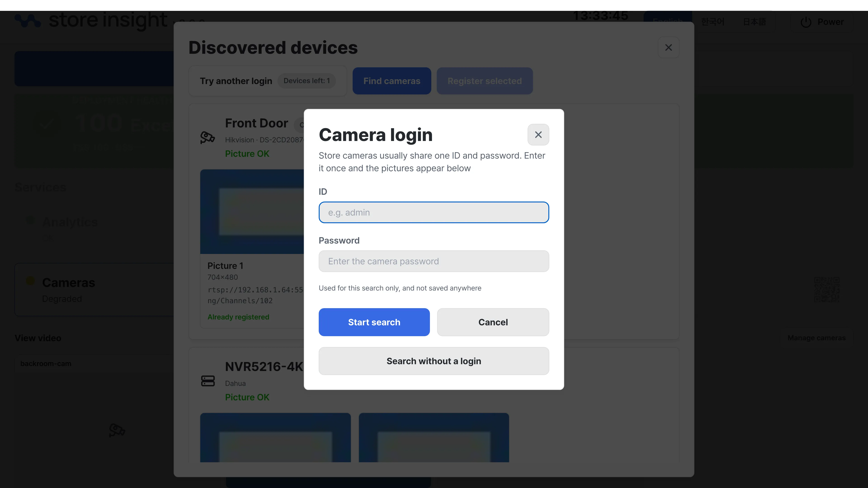The width and height of the screenshot is (868, 488).
Task: Click the clock showing 13:33:45
Action: click(x=600, y=16)
